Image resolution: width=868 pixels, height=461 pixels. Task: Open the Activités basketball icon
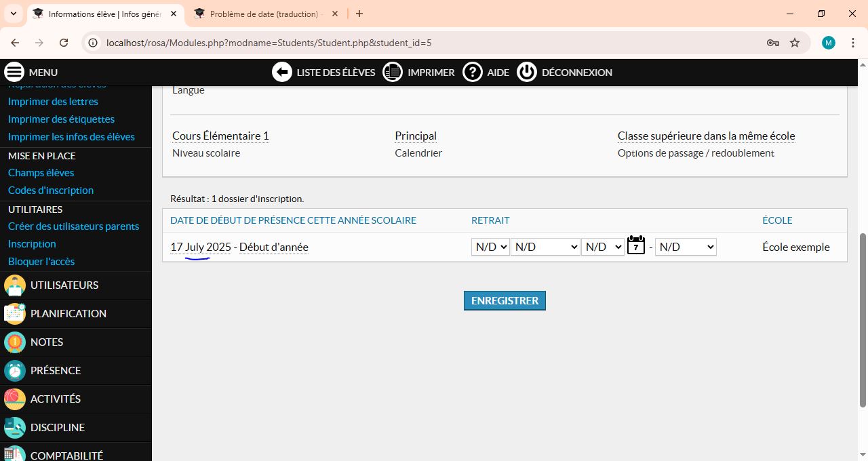(x=15, y=399)
